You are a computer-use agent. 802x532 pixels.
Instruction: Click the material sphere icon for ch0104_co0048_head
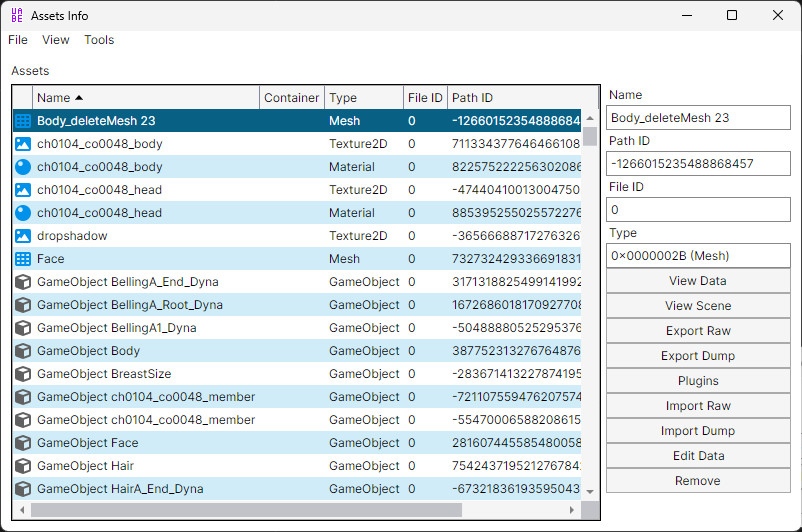click(x=23, y=213)
